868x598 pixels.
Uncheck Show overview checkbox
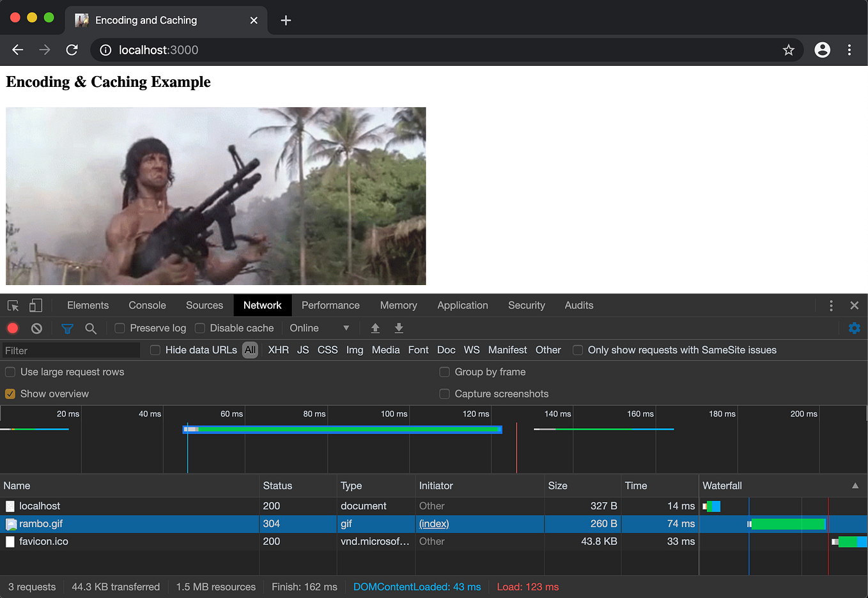pos(10,394)
